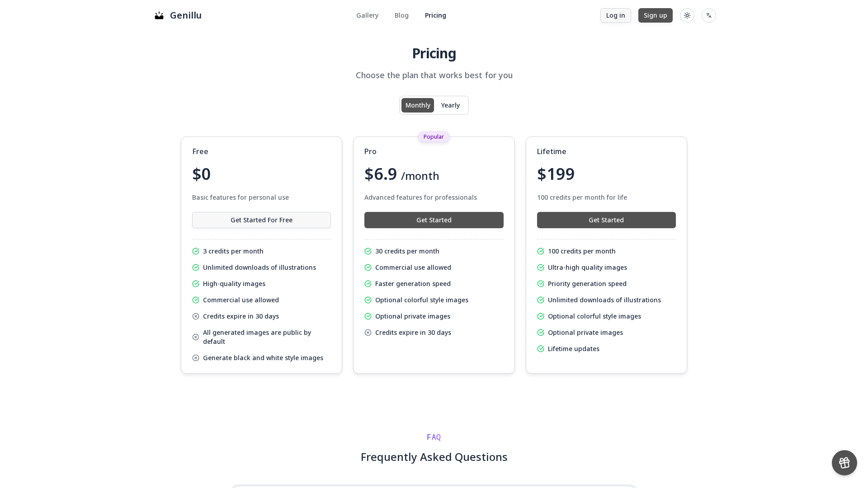Click Get Started For Free button
The image size is (868, 488).
(261, 220)
